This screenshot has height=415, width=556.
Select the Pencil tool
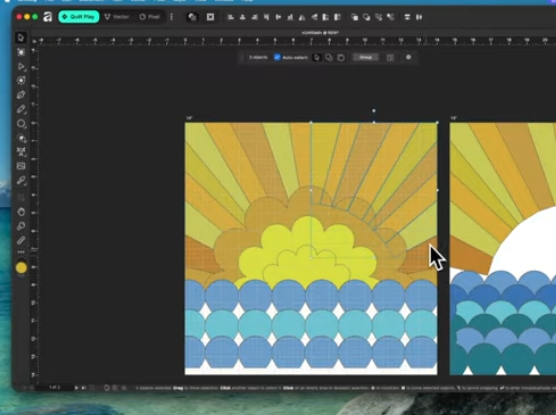pos(21,109)
